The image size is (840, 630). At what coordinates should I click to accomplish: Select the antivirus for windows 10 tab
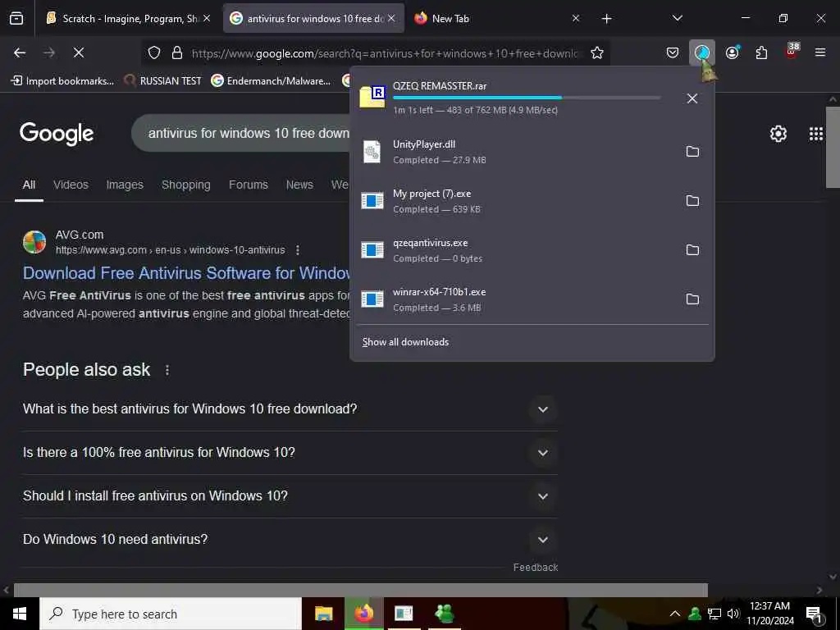coord(313,18)
